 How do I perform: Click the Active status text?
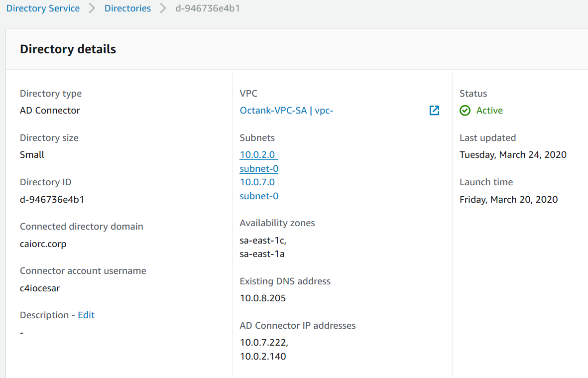pos(489,111)
